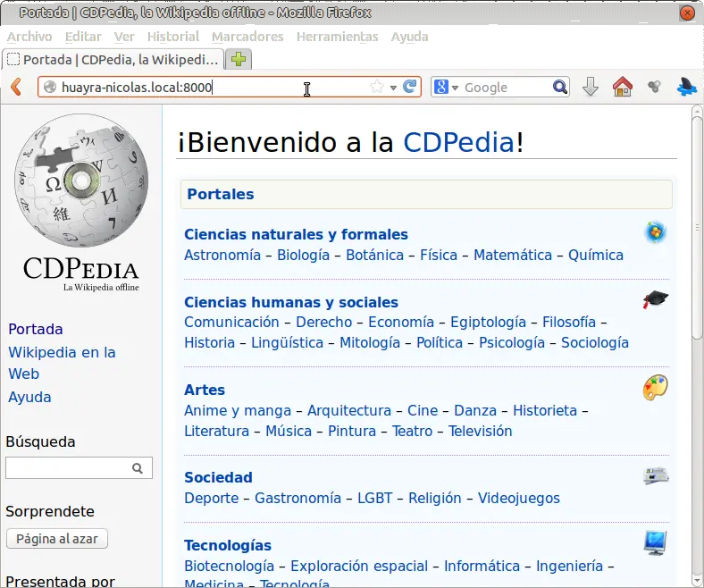This screenshot has width=704, height=588.
Task: Open the Física portal link
Action: [439, 256]
